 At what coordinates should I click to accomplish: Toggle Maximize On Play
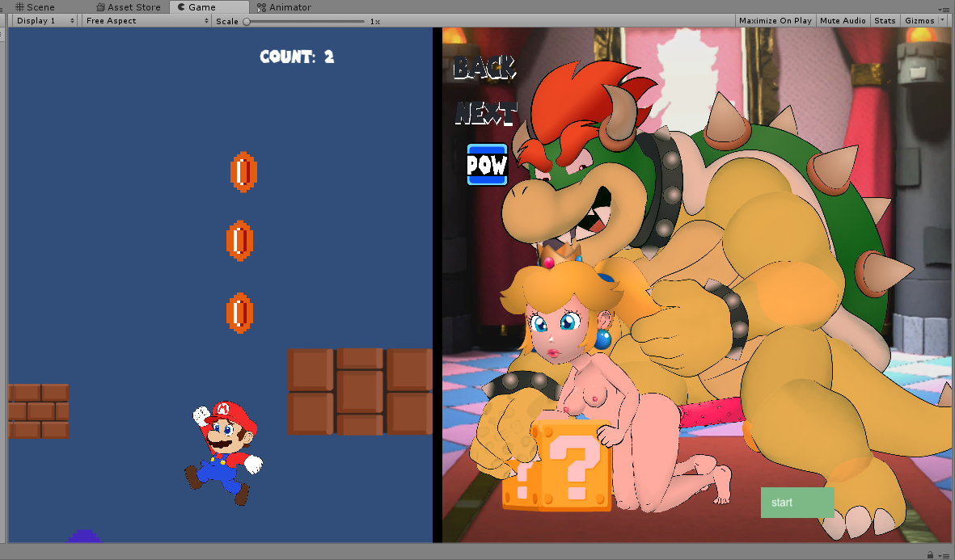(x=775, y=21)
